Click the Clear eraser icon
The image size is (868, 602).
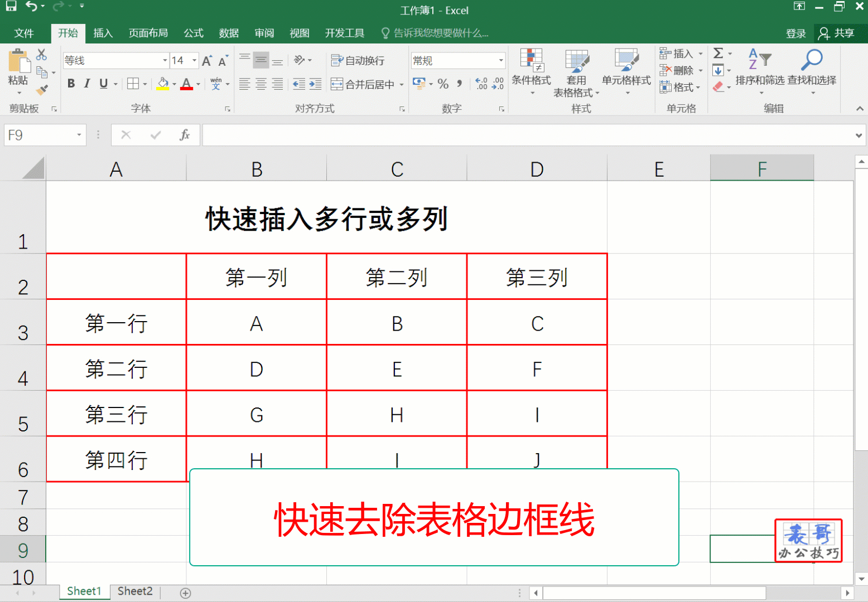click(x=718, y=87)
